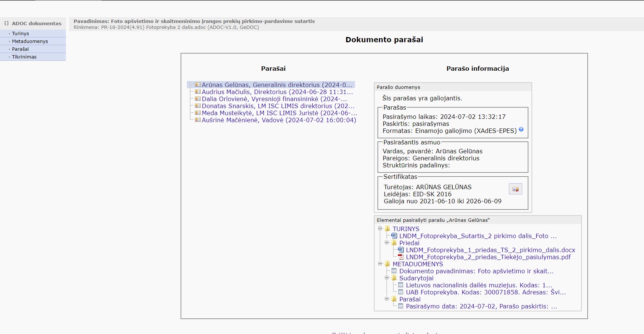Click the TURINYS folder icon

click(x=388, y=229)
